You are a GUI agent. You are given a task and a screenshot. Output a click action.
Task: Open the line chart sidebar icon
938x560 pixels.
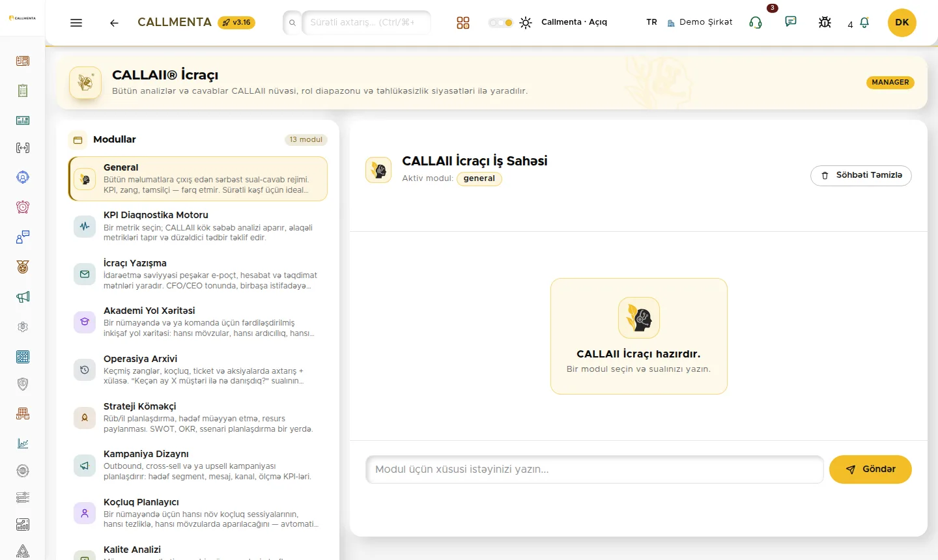point(23,443)
